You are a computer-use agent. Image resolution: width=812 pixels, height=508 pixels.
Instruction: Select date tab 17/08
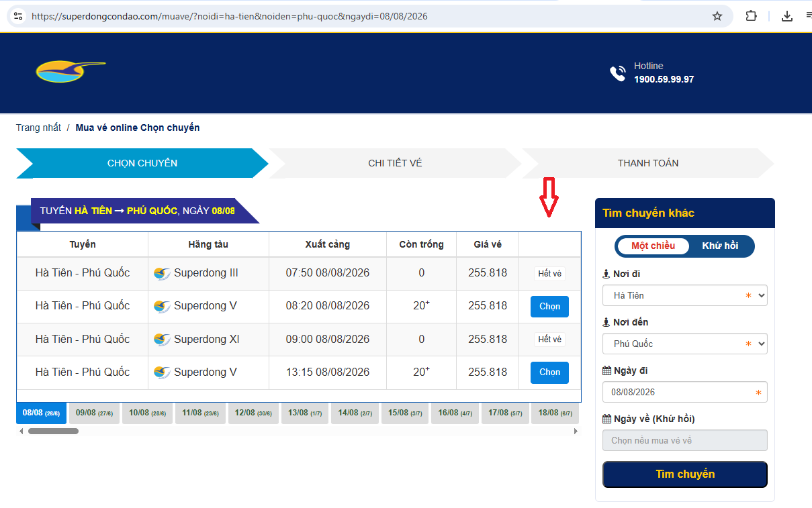(x=505, y=413)
